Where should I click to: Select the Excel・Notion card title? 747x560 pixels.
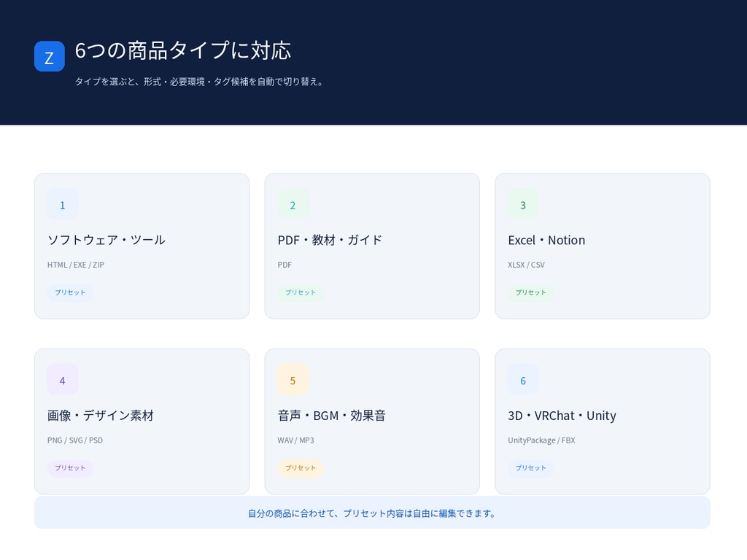[546, 240]
